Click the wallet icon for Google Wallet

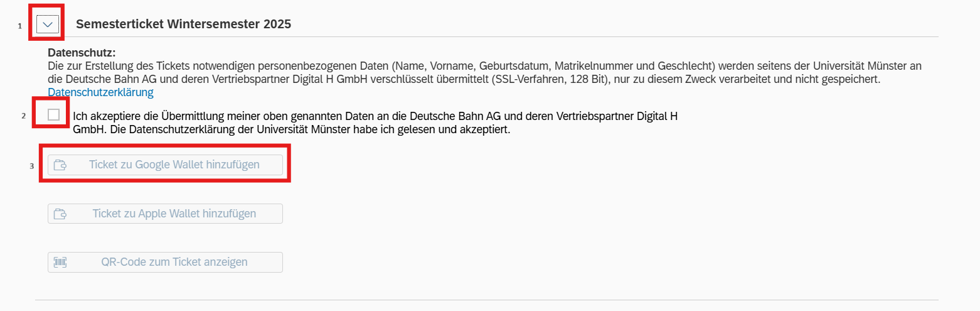(60, 165)
